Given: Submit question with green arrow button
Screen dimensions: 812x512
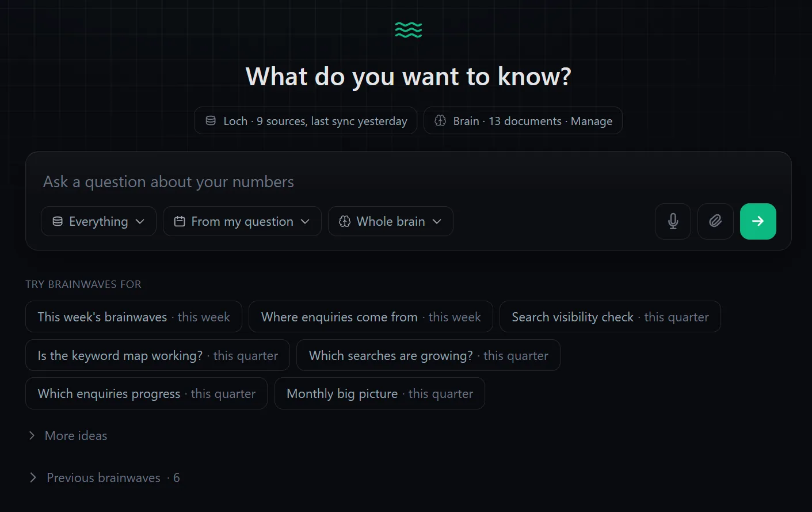Looking at the screenshot, I should (758, 221).
